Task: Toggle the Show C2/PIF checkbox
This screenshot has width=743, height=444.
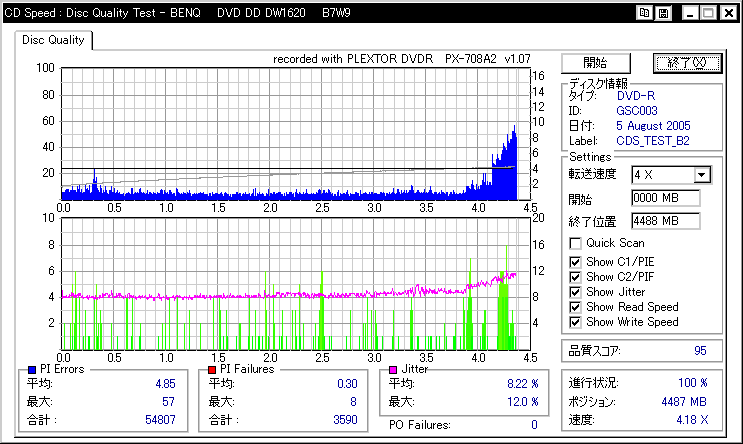Action: click(575, 277)
